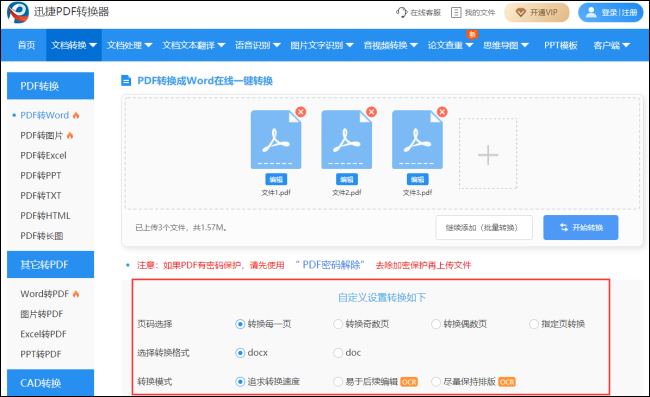650x397 pixels.
Task: Remove 文件3.pdf with its red X
Action: pyautogui.click(x=442, y=111)
